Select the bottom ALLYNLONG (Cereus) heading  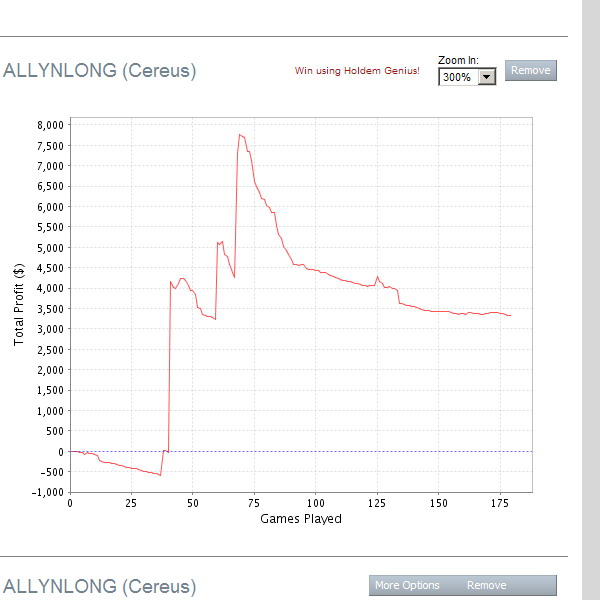click(x=100, y=585)
